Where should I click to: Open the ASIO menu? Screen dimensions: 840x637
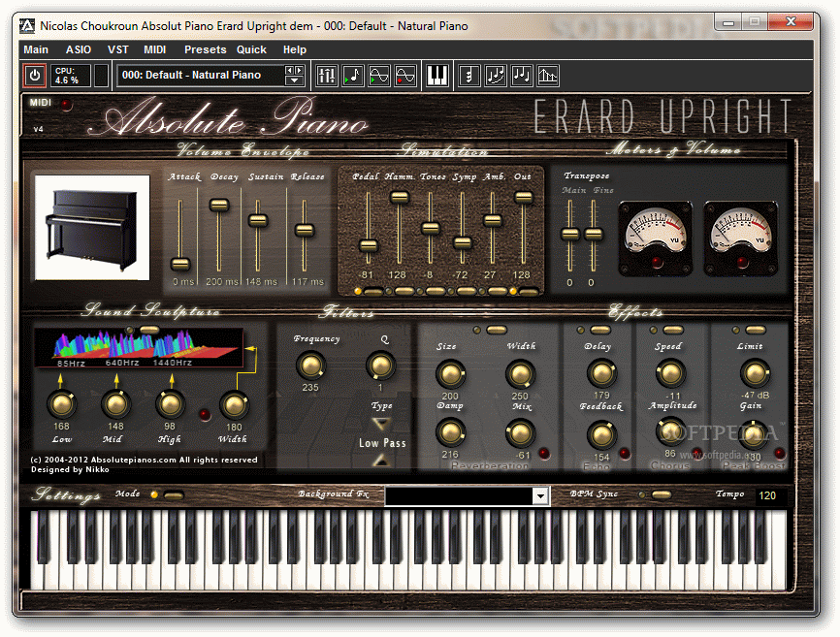79,49
